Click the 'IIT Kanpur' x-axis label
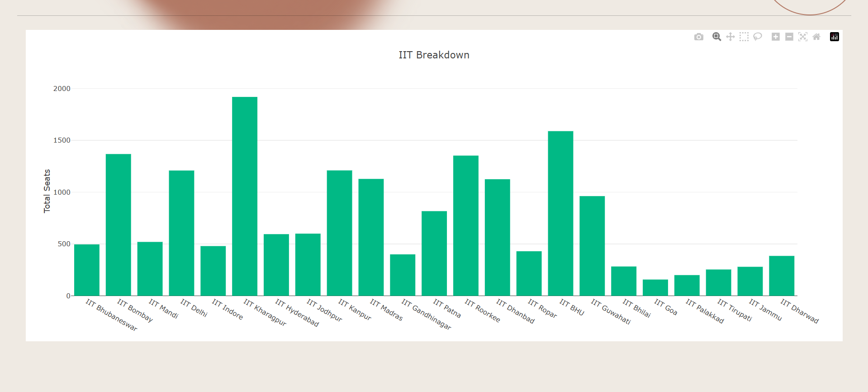 (355, 310)
